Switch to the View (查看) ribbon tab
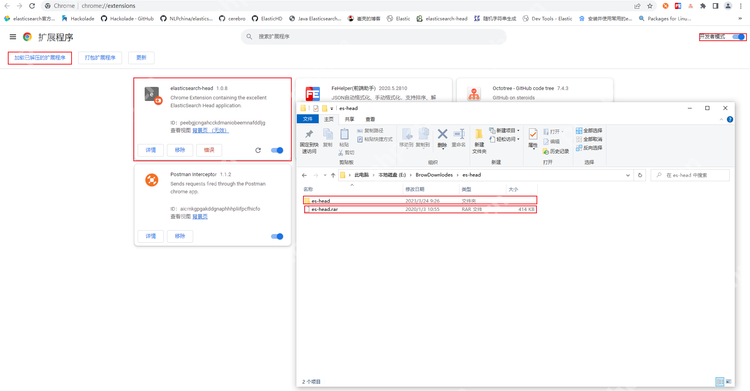This screenshot has height=391, width=750. [x=370, y=119]
